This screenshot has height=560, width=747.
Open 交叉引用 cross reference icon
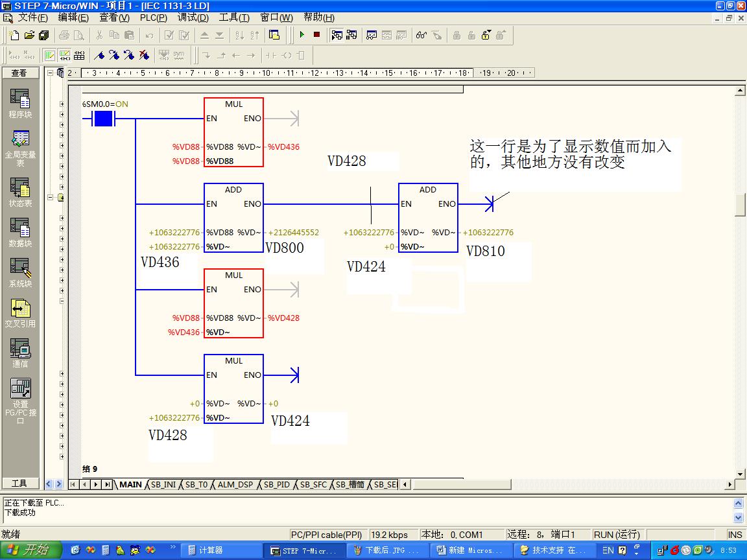click(20, 312)
